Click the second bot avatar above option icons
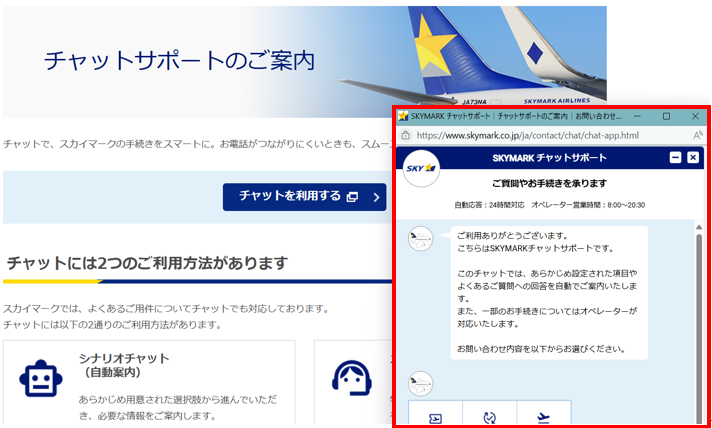This screenshot has width=712, height=428. 420,382
